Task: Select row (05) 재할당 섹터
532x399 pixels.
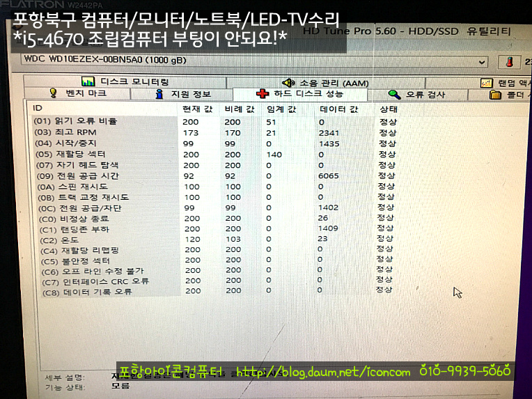Action: click(x=215, y=154)
